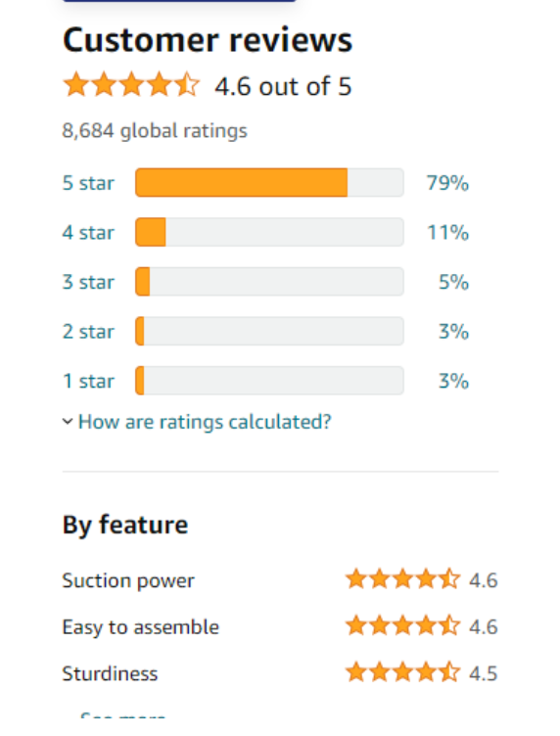The height and width of the screenshot is (736, 560).
Task: Click the 5% percentage link
Action: pos(453,282)
